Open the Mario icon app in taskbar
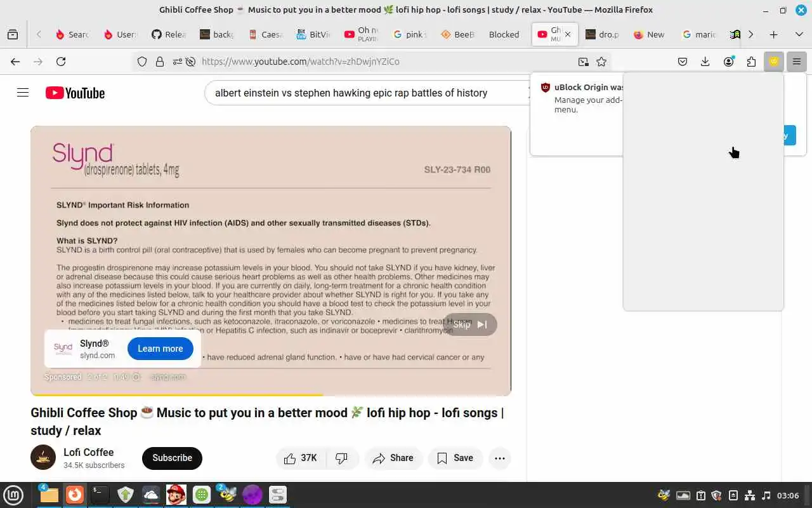This screenshot has height=508, width=812. (176, 495)
